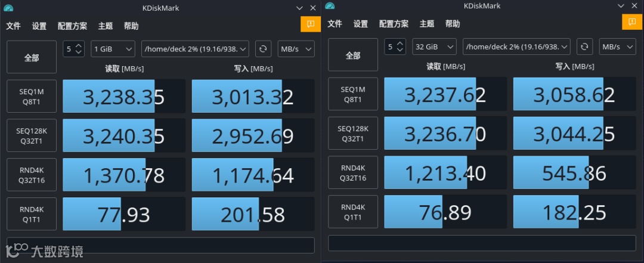Open 帮助 menu in right window
The width and height of the screenshot is (644, 263).
[453, 24]
